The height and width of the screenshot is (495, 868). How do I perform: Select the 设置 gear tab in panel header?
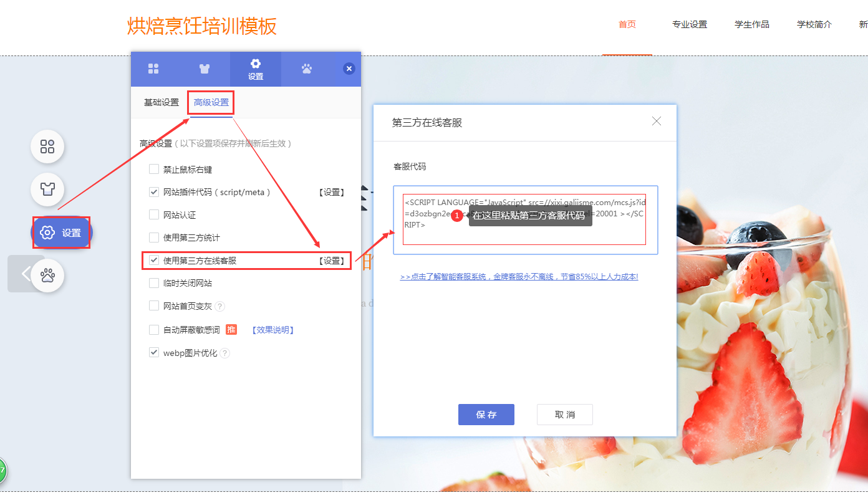[256, 69]
